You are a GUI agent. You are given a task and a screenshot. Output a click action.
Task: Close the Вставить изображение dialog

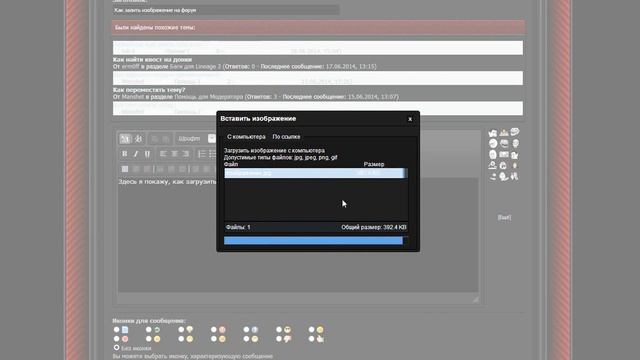coord(410,119)
